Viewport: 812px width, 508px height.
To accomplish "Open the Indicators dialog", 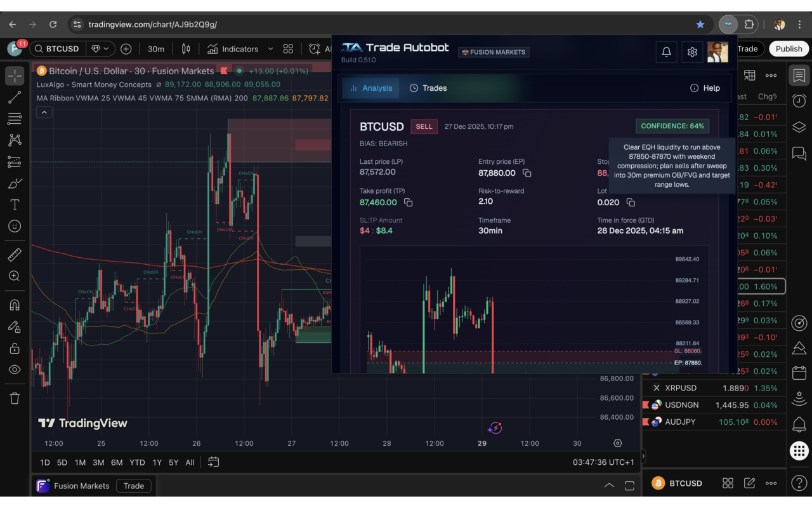I will click(233, 49).
